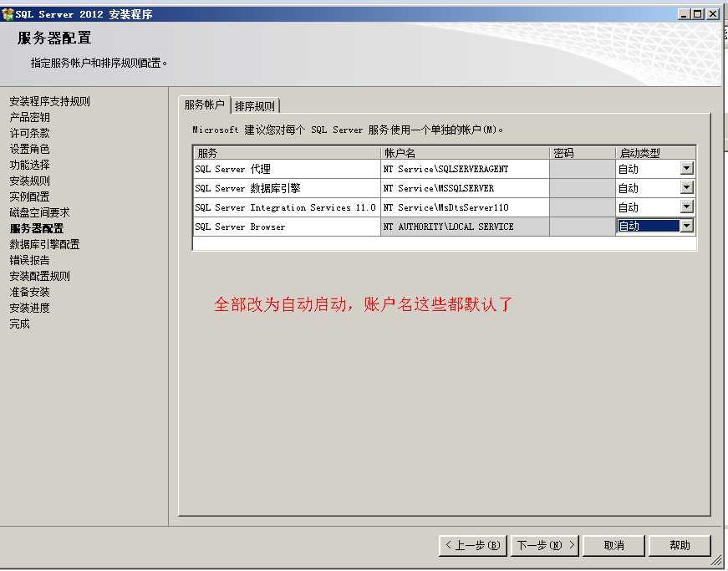Close the SQL Server 2012 installer window
Image resolution: width=728 pixels, height=571 pixels.
tap(713, 14)
